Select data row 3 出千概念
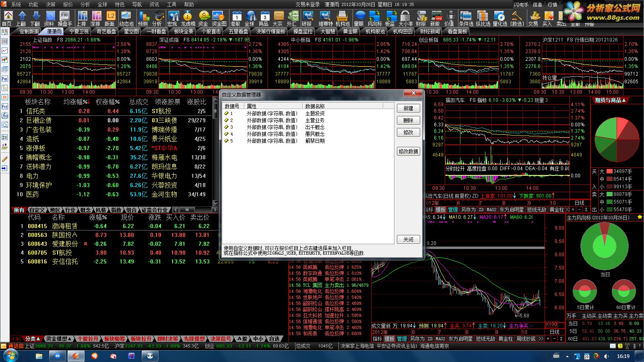The width and height of the screenshot is (644, 362). coord(308,127)
